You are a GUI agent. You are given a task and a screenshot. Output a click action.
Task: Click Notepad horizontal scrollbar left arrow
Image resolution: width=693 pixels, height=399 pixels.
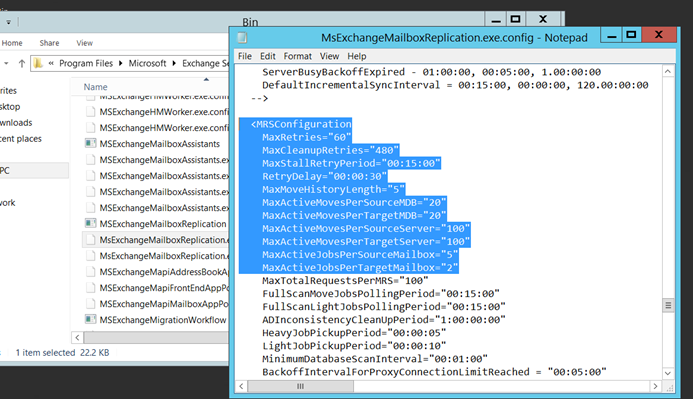tap(241, 386)
